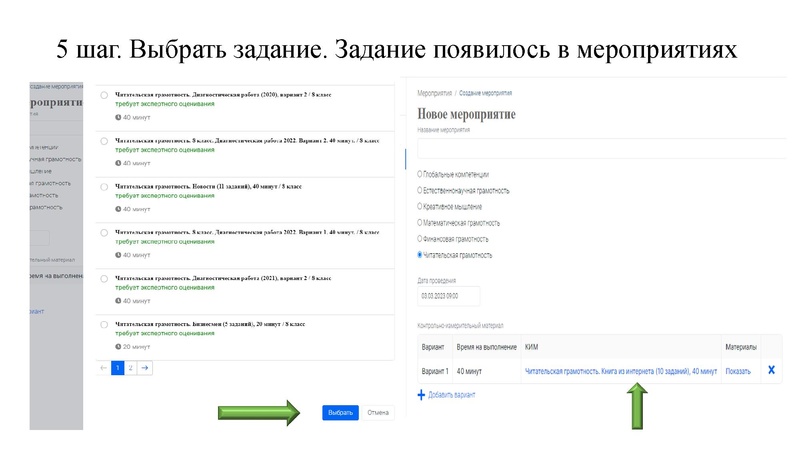Viewport: 800px width, 450px height.
Task: Click the clock icon of Диагностическая работа (2020)
Action: pyautogui.click(x=118, y=117)
